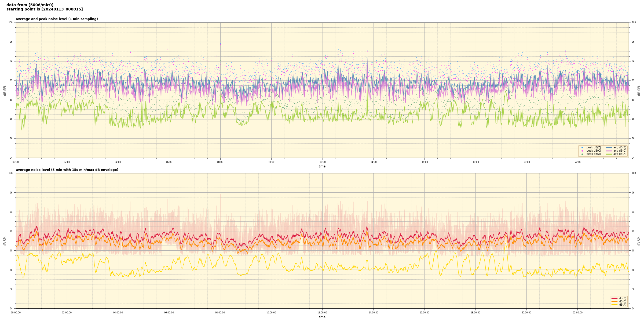Click the 06:00:00 tick label on bottom chart

point(169,313)
